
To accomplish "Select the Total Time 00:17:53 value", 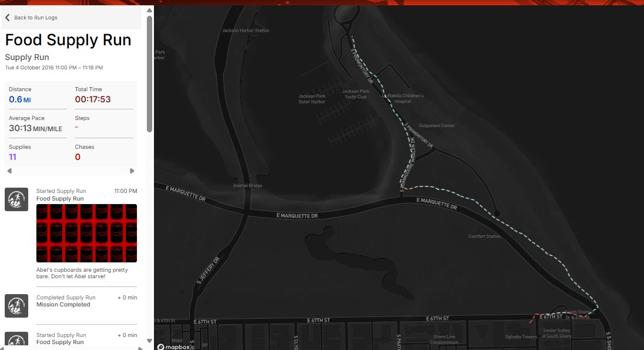I will [93, 99].
